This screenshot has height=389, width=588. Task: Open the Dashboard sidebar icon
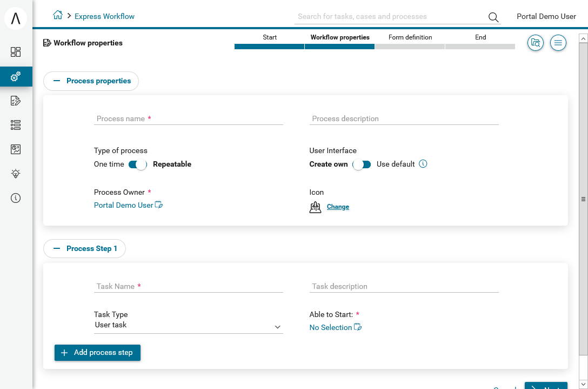pos(16,52)
